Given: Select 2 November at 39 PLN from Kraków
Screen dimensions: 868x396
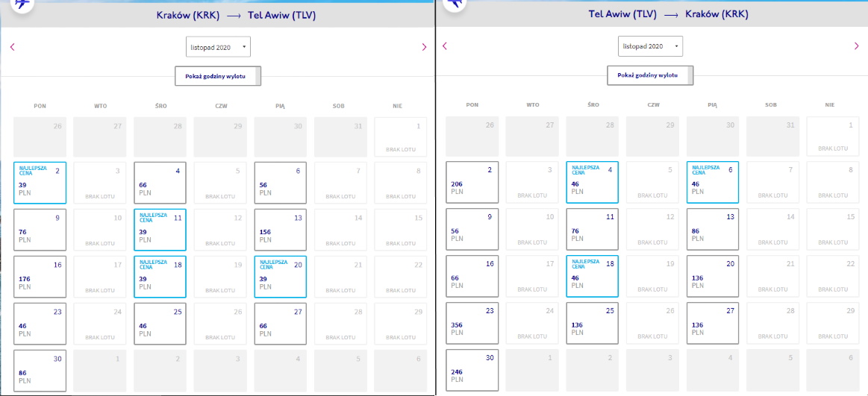Looking at the screenshot, I should pyautogui.click(x=40, y=183).
